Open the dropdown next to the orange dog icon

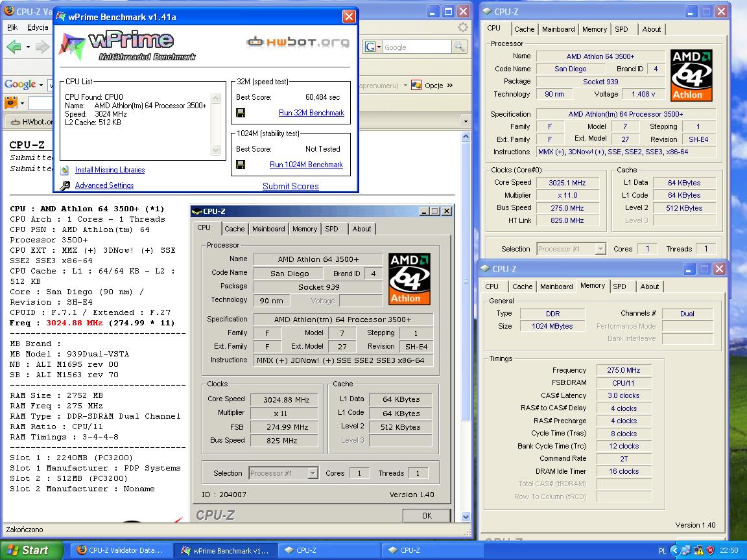[22, 102]
